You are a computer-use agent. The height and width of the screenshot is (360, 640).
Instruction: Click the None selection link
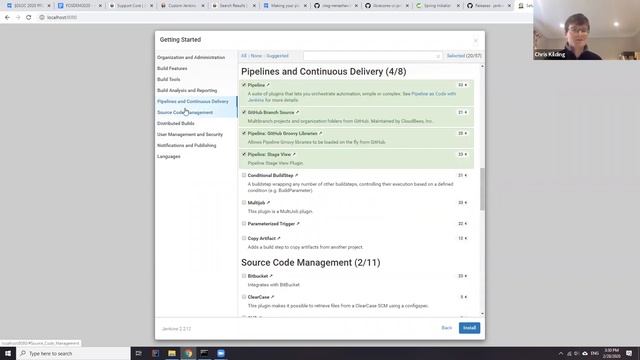[x=256, y=56]
